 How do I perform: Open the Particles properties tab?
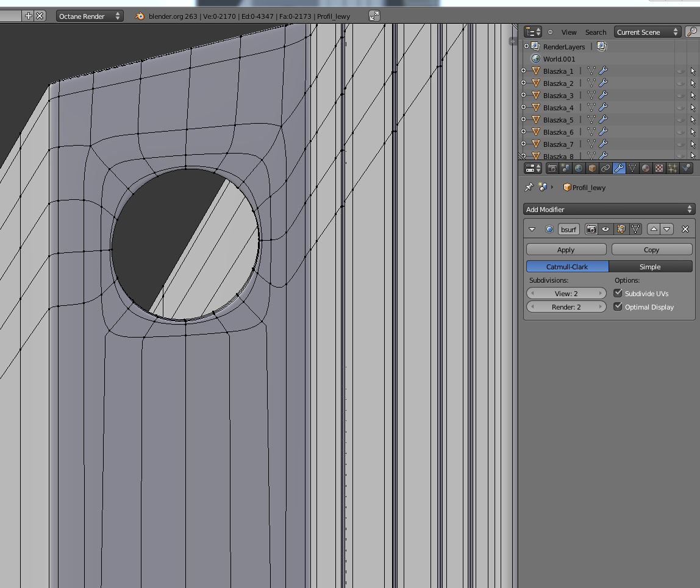click(673, 168)
